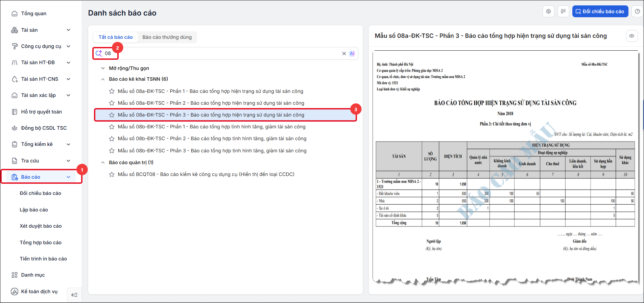
Task: Click the Danh mục grid icon
Action: click(x=15, y=275)
